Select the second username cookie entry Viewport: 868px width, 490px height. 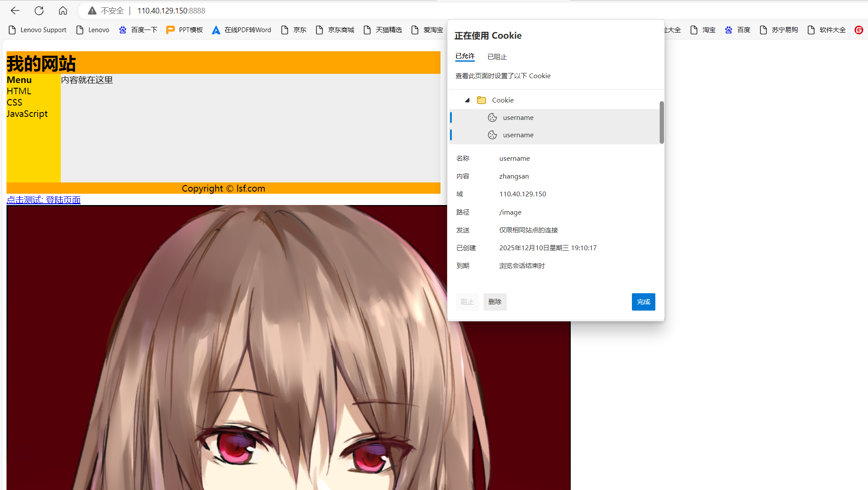point(518,135)
